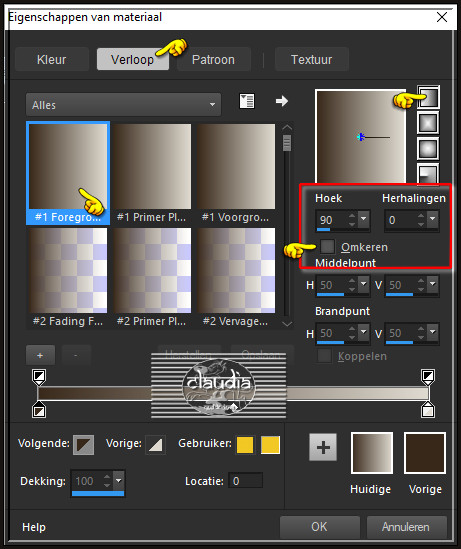This screenshot has width=461, height=549.
Task: Click the gradient editor color bar
Action: point(233,393)
